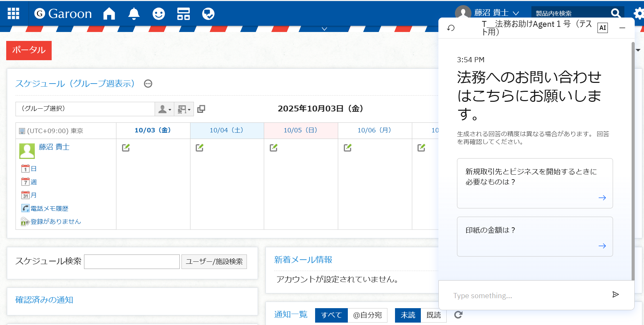Add an appointment on 10/04 (土)

(x=200, y=148)
